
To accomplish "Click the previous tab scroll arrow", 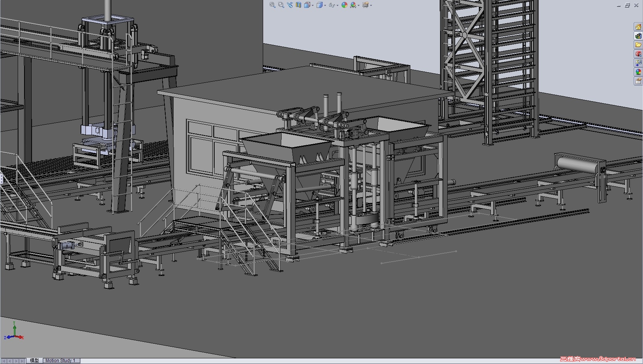I will pos(10,361).
